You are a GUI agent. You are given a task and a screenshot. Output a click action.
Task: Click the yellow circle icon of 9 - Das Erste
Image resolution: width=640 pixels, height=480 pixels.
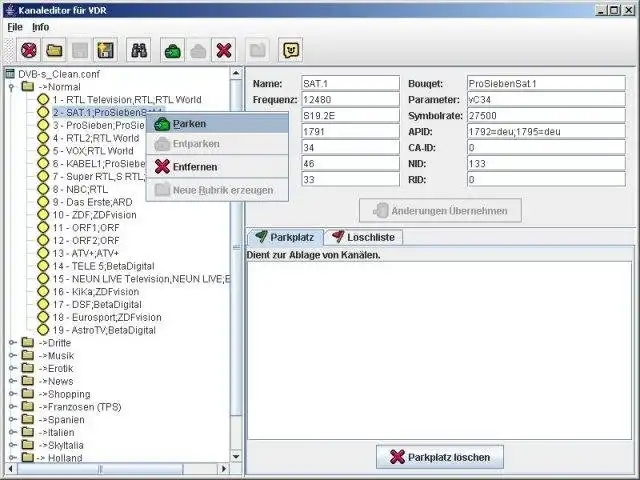[x=43, y=202]
